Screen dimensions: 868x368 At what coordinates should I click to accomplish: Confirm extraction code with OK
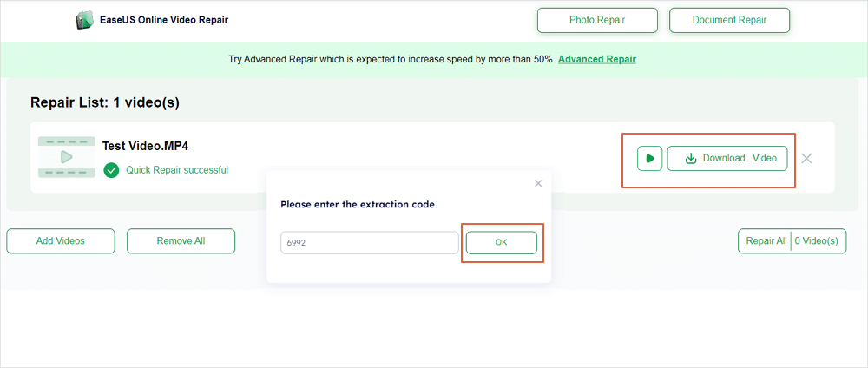point(501,243)
